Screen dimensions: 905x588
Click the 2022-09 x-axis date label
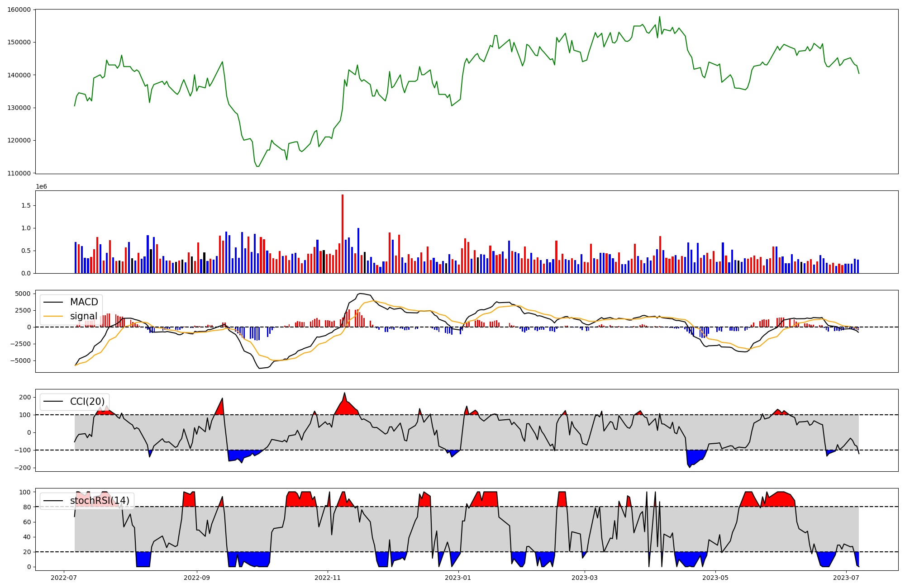197,578
